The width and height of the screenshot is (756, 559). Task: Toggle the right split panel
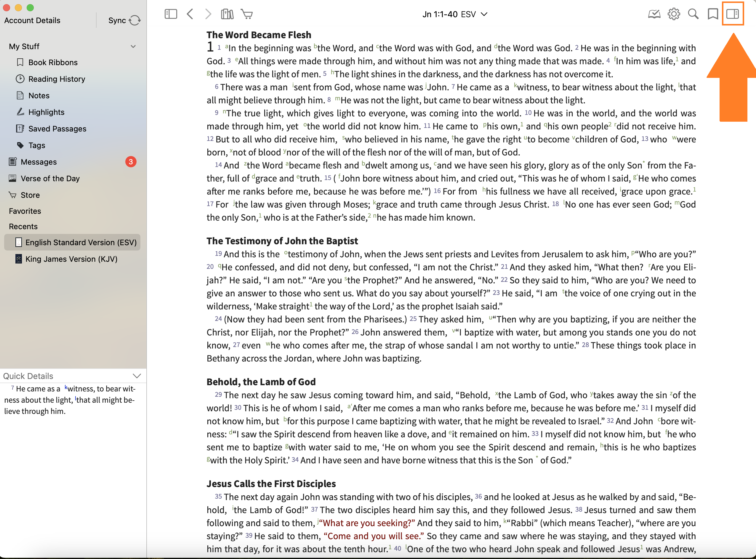(x=732, y=14)
